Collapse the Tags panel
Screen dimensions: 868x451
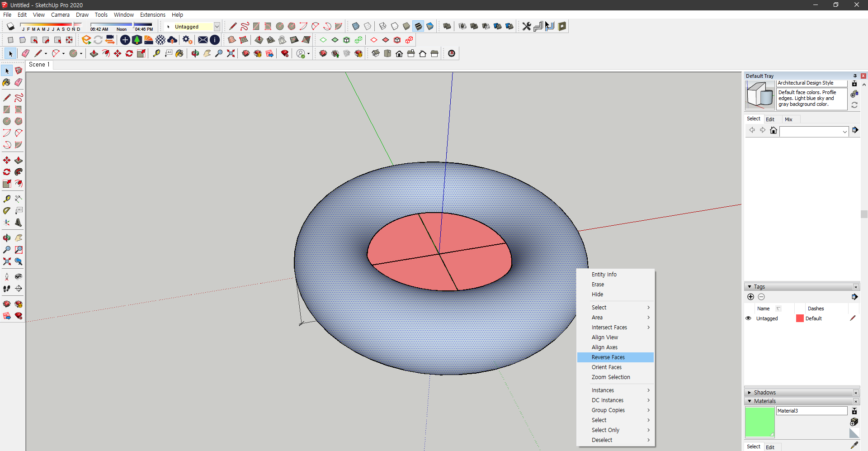point(750,287)
